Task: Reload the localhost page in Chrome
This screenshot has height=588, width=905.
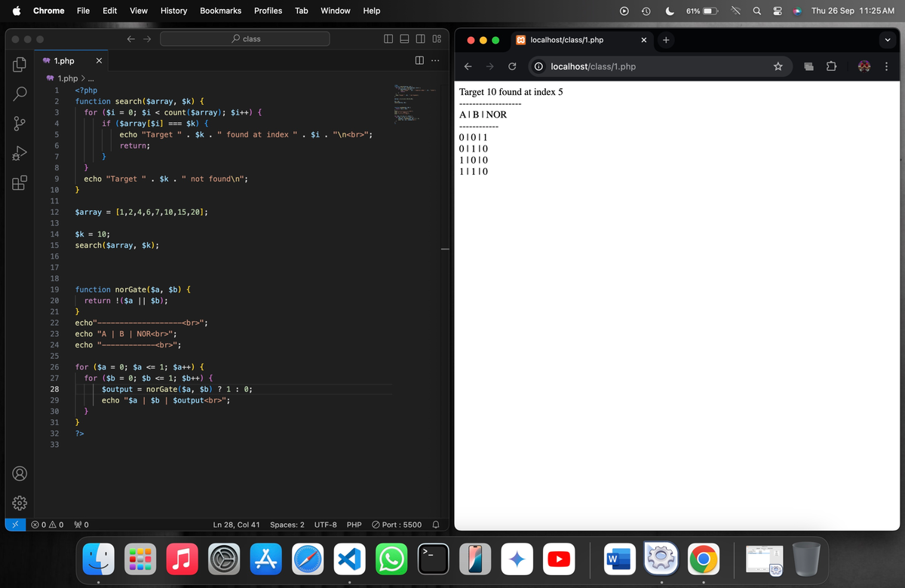Action: coord(512,66)
